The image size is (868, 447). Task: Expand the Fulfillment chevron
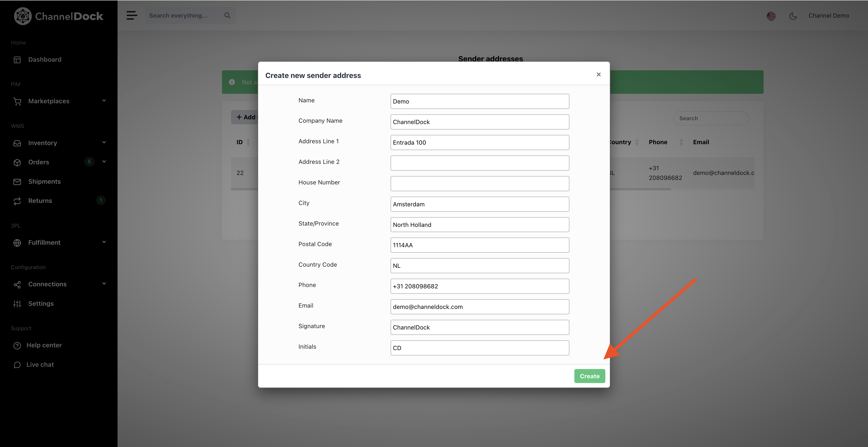(104, 242)
